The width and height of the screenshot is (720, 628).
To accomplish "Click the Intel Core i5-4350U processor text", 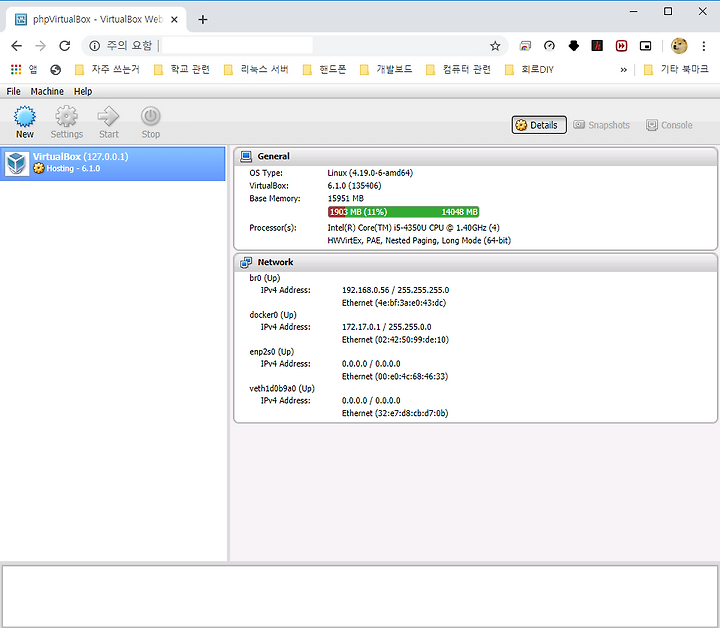I will (413, 228).
